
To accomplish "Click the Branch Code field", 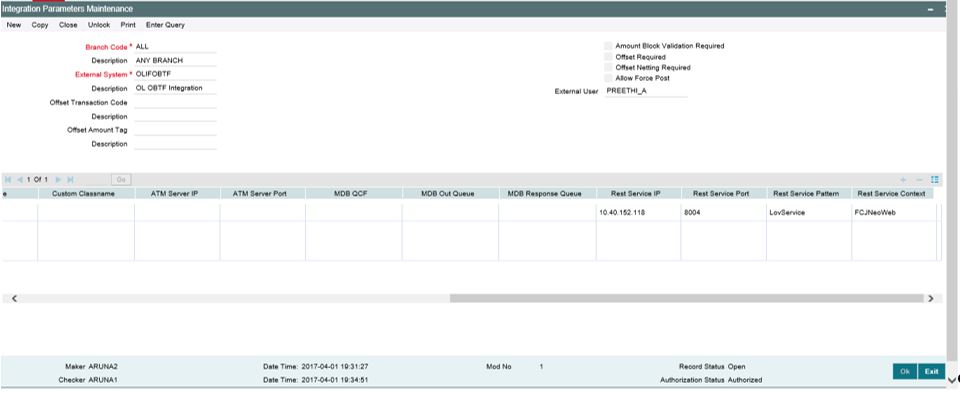I will pos(175,47).
